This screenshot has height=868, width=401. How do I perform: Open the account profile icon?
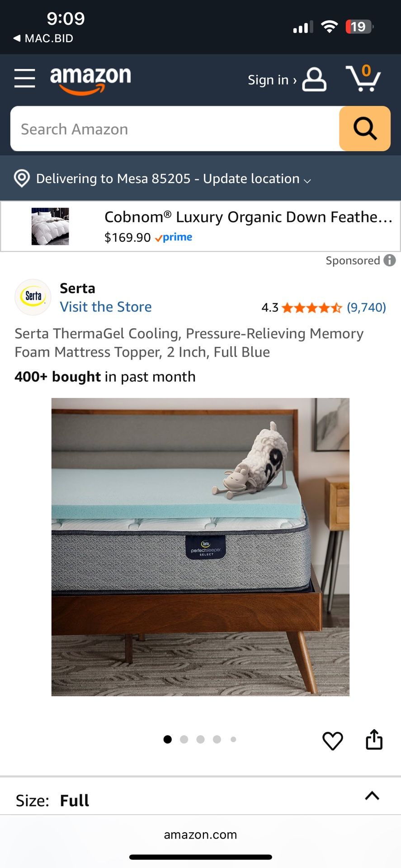click(314, 80)
